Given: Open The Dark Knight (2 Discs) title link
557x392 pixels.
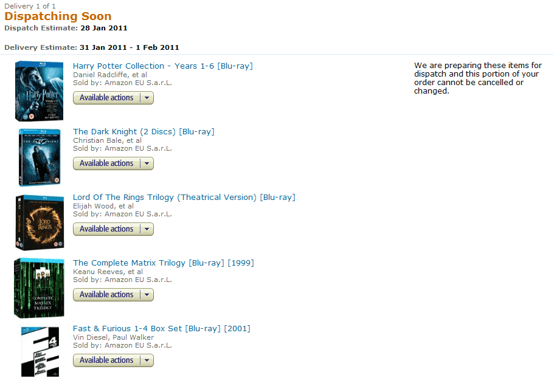Looking at the screenshot, I should [144, 131].
